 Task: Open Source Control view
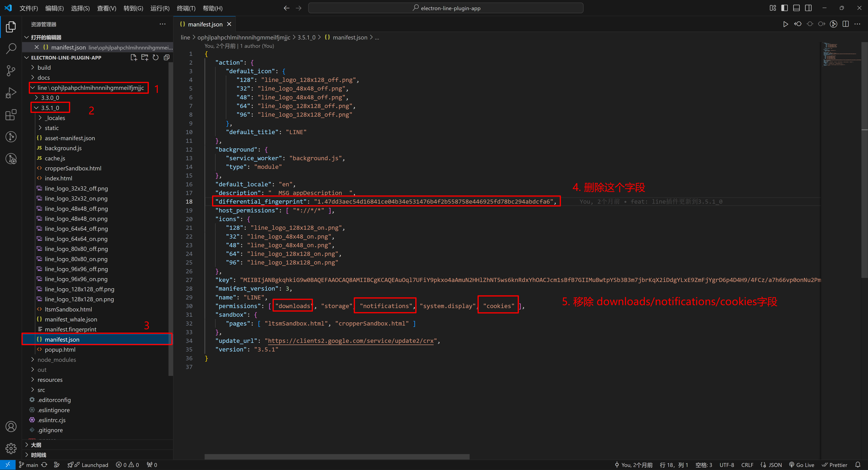11,70
